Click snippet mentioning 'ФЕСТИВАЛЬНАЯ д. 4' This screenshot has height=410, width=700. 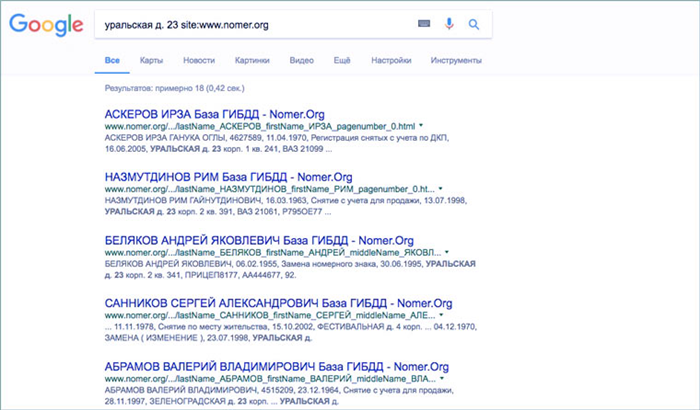click(x=291, y=332)
